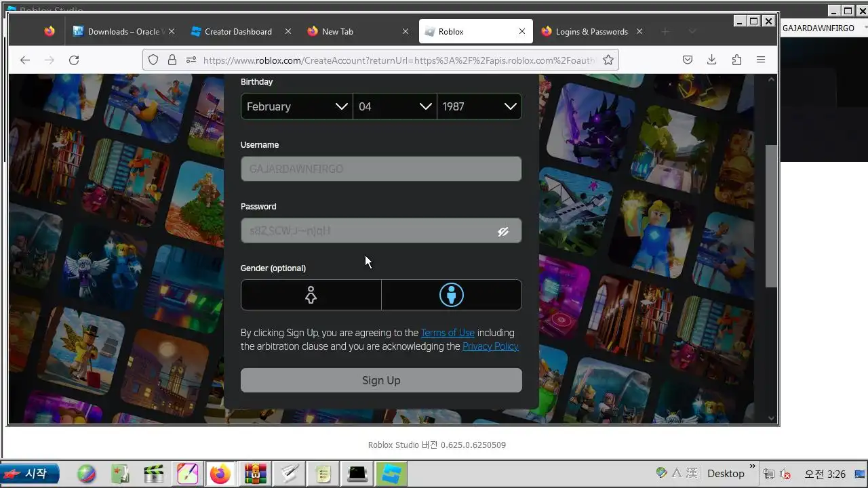Open the Firefox downloads panel

pos(711,60)
